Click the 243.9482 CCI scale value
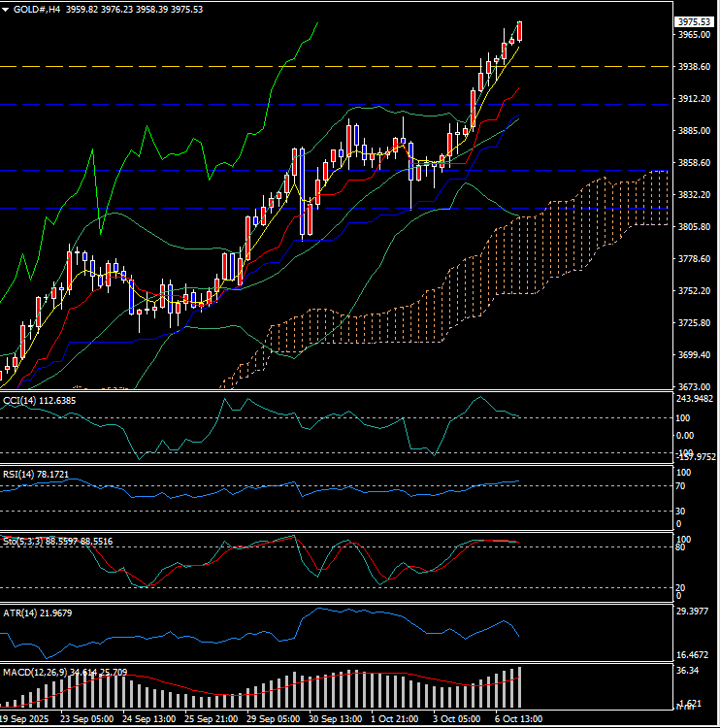This screenshot has height=728, width=720. 695,399
